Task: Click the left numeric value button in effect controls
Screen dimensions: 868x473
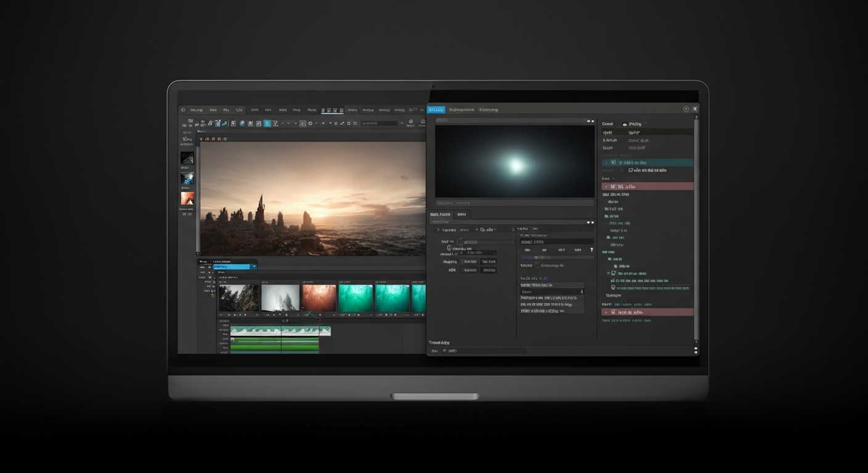Action: [469, 262]
